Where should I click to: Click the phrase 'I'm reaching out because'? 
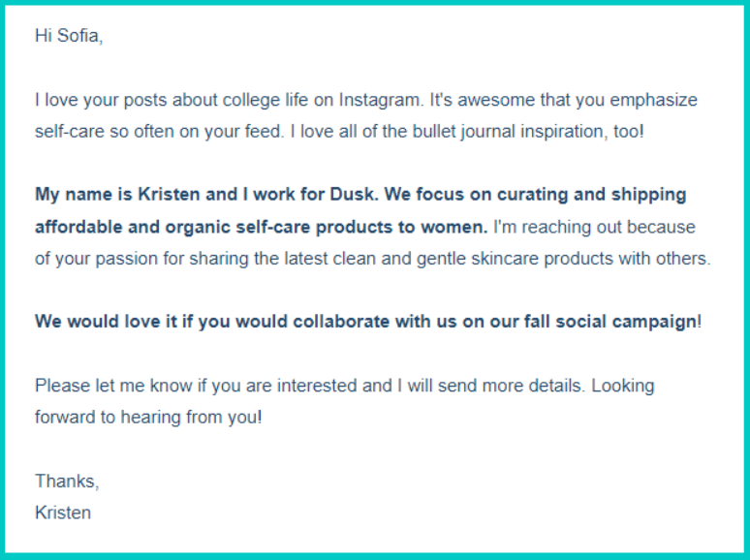tap(594, 227)
